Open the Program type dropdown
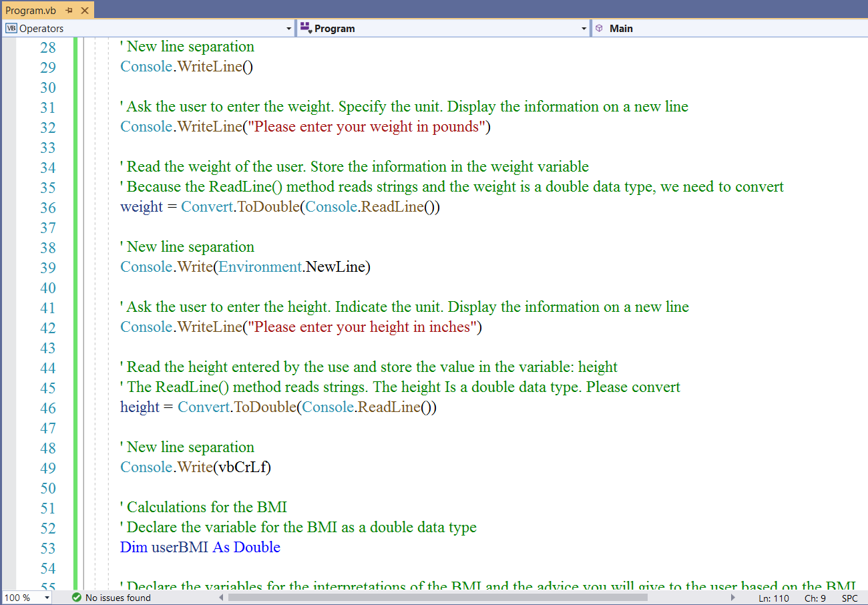 point(584,29)
